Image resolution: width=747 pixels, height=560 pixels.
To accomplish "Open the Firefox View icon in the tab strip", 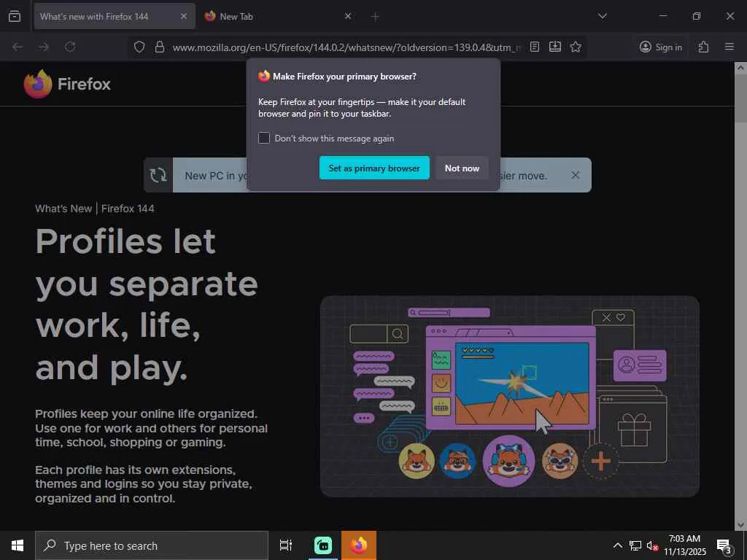I will tap(15, 16).
